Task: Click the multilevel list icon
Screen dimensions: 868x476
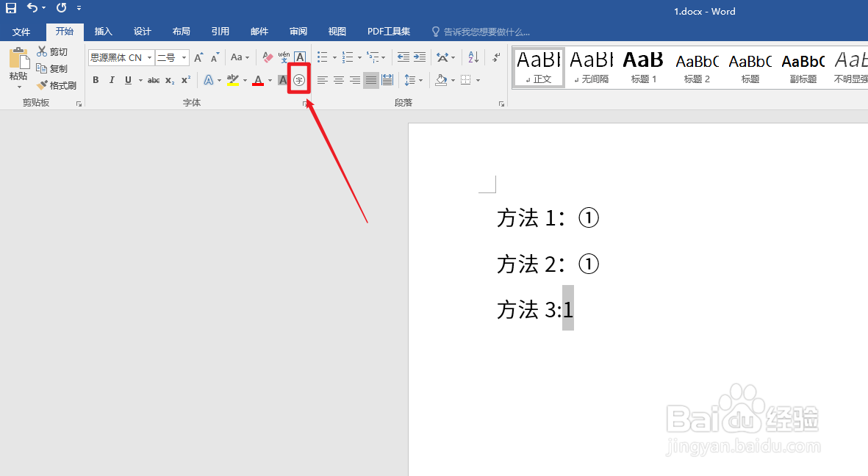Action: click(x=373, y=57)
